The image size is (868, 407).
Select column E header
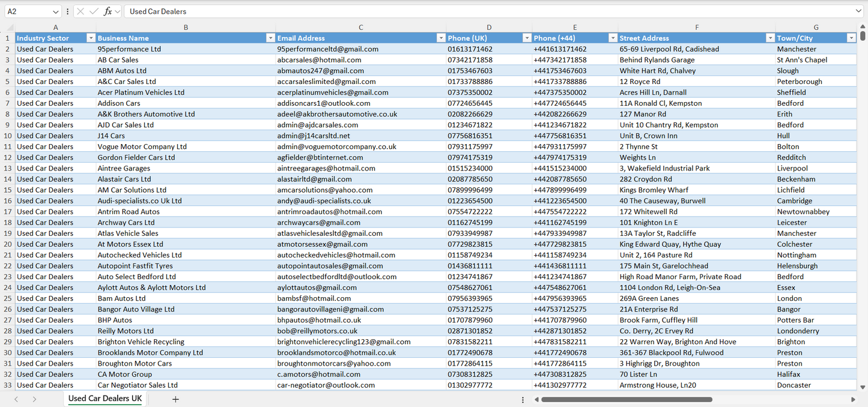coord(575,27)
